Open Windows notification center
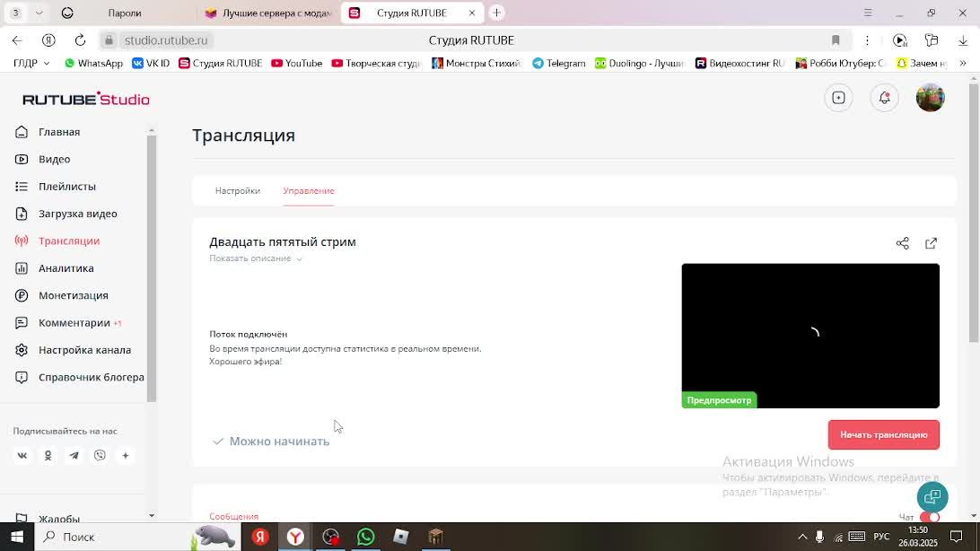 tap(957, 537)
